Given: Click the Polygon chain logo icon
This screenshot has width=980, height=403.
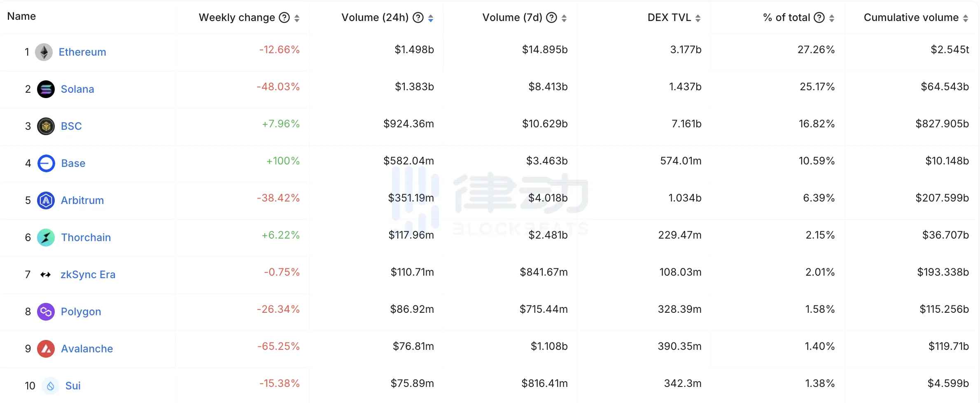Looking at the screenshot, I should point(46,312).
